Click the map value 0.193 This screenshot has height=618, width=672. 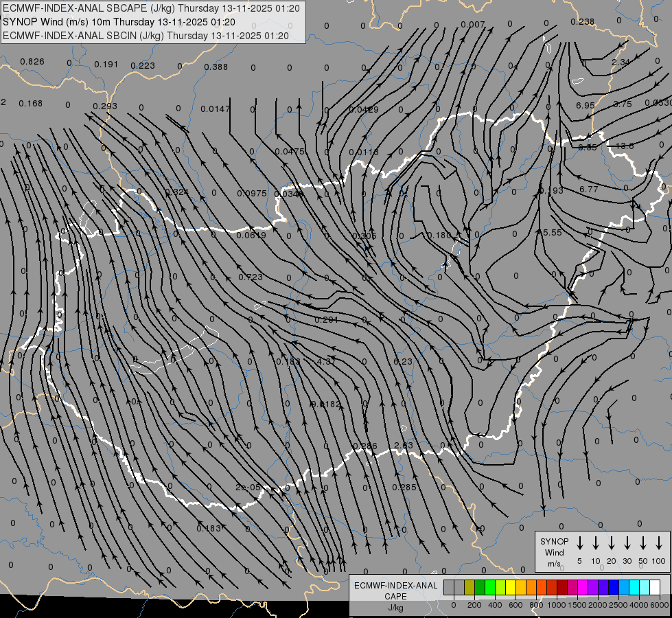click(x=552, y=190)
